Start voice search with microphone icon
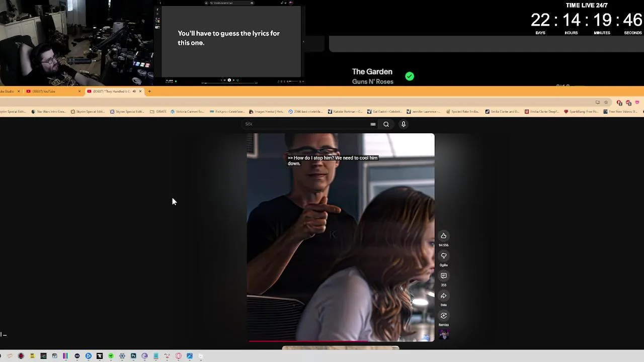Viewport: 644px width, 362px height. point(403,124)
